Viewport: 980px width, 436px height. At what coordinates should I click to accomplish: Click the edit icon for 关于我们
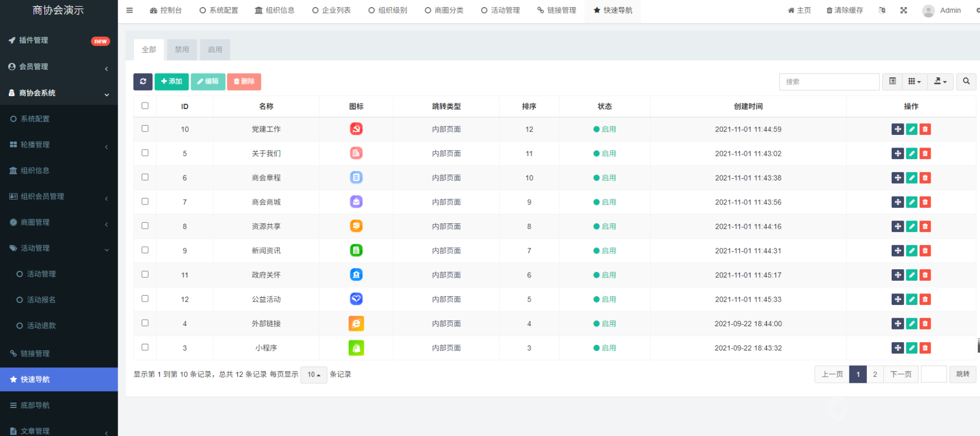point(912,154)
